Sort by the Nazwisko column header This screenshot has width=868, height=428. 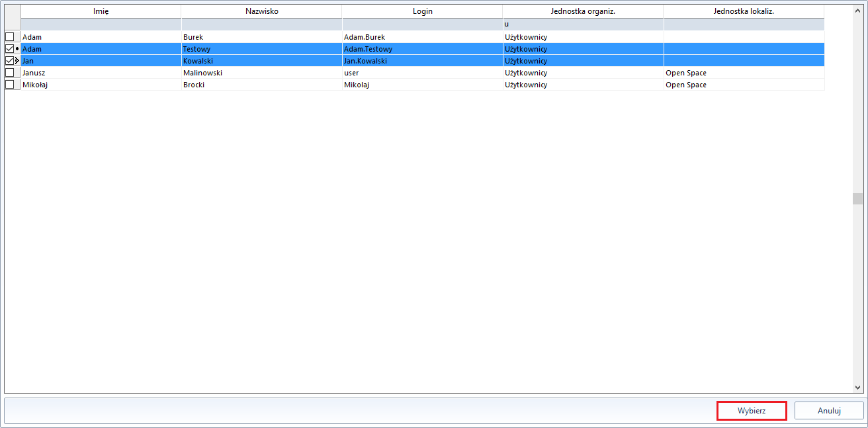pos(261,11)
